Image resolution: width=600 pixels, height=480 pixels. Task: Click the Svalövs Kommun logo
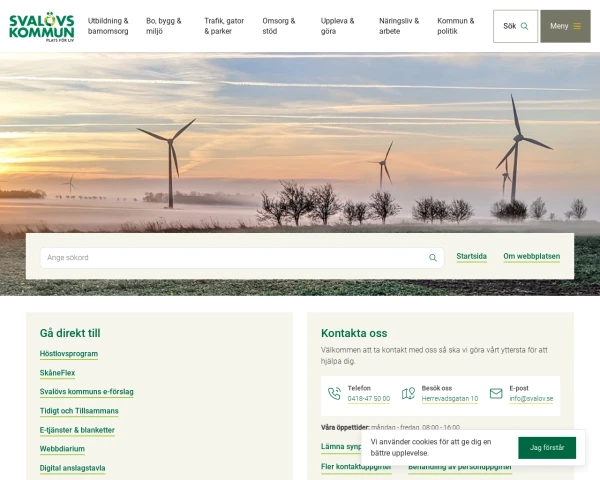point(42,26)
